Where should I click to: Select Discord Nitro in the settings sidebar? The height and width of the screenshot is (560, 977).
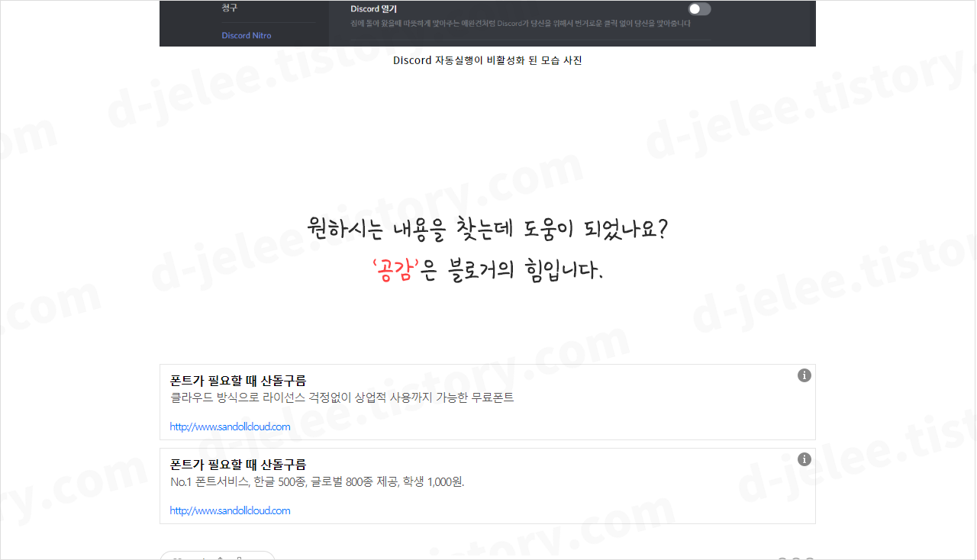point(247,35)
